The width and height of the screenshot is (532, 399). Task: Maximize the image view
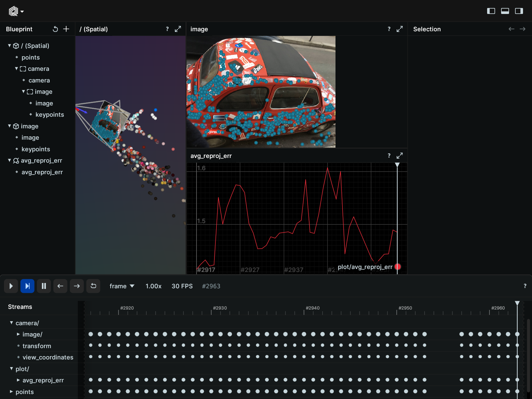pyautogui.click(x=400, y=29)
